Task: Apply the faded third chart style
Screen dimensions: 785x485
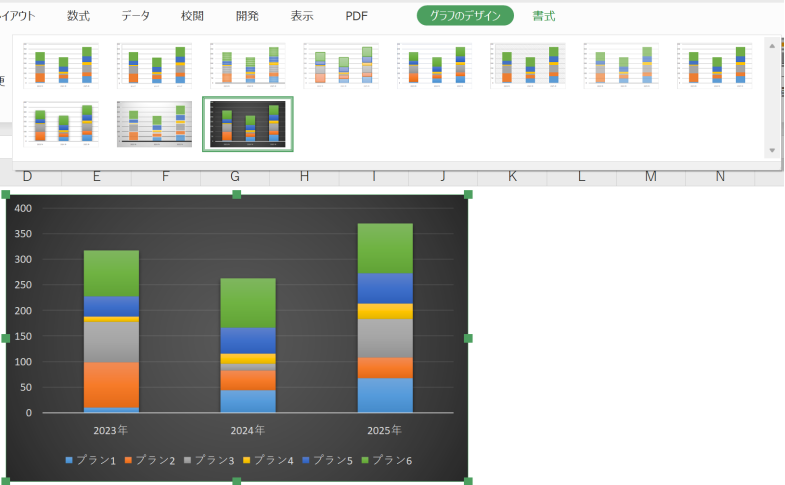Action: click(248, 66)
